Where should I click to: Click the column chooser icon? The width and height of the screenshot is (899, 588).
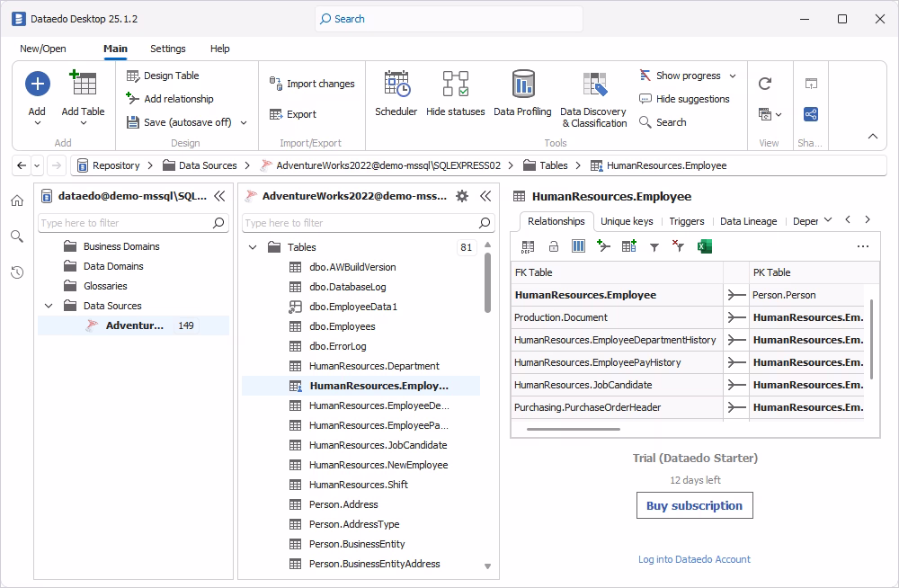[x=578, y=246]
